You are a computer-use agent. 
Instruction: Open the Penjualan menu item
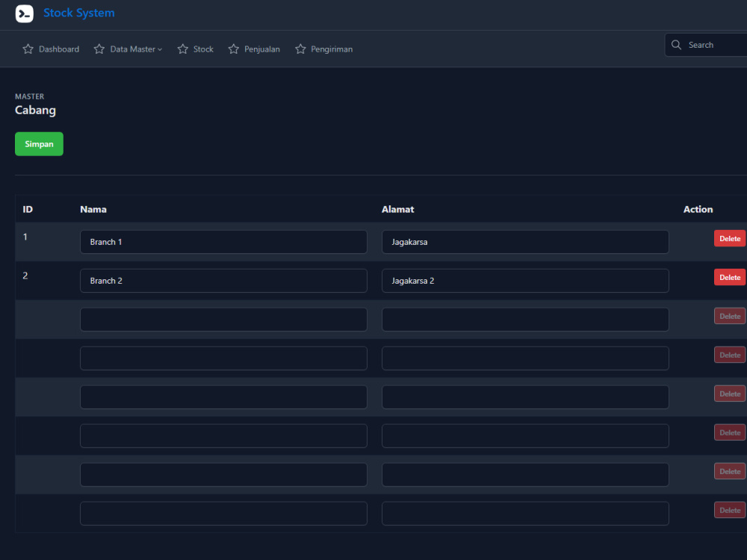point(254,49)
